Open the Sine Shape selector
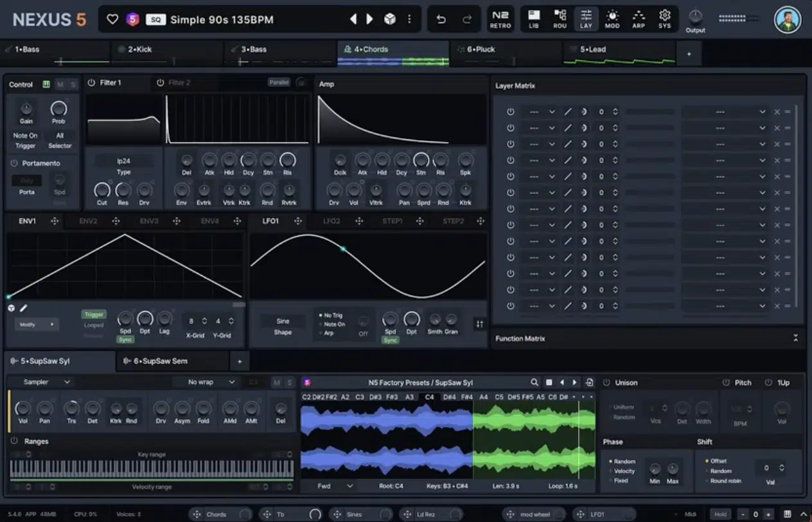The height and width of the screenshot is (522, 812). tap(283, 321)
